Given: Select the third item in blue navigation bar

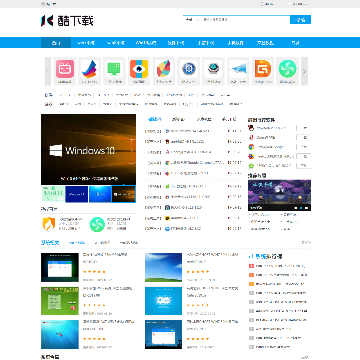Looking at the screenshot, I should [116, 43].
